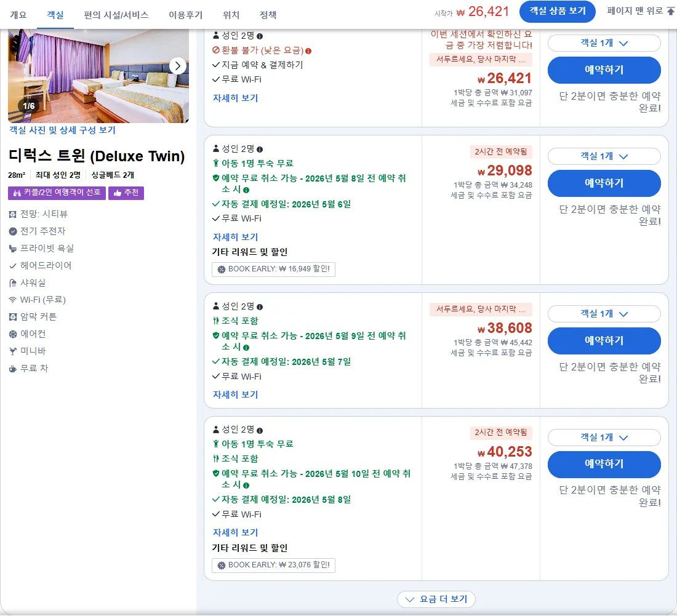This screenshot has height=616, width=677.
Task: Open 객실 1개 dropdown for ₩26,421 rate
Action: [604, 43]
